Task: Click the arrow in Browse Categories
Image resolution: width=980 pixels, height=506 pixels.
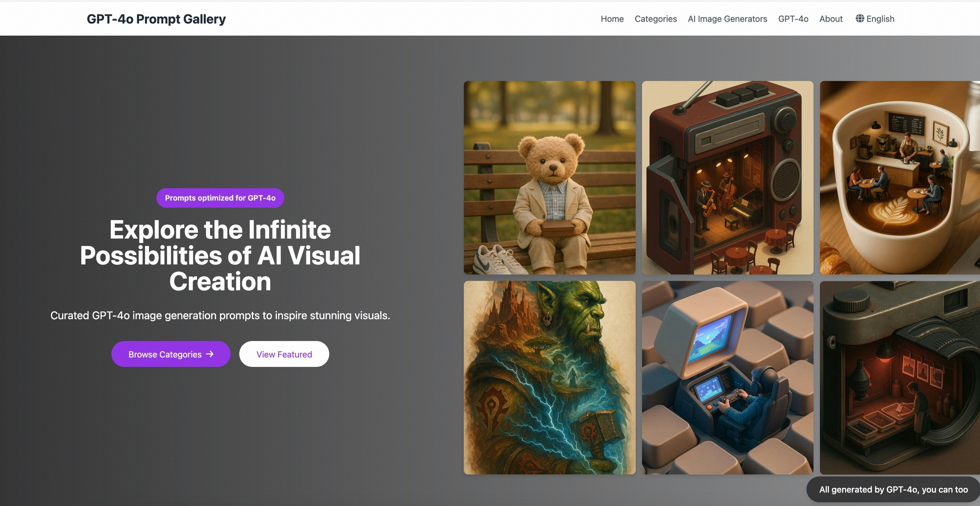Action: [210, 354]
